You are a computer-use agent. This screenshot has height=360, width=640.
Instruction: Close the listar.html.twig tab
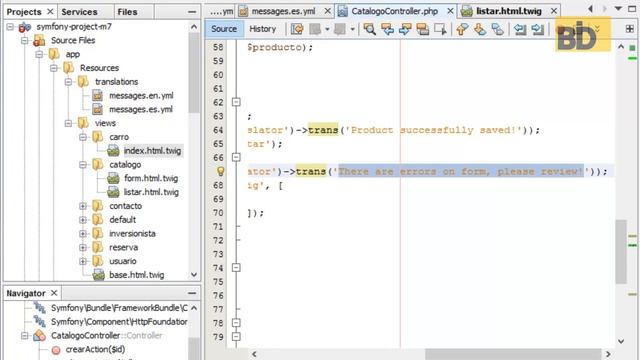[x=553, y=11]
